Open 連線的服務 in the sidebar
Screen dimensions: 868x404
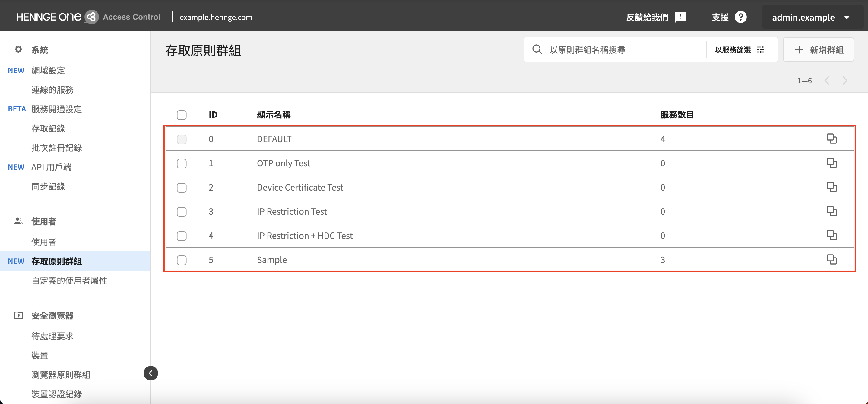[x=52, y=90]
